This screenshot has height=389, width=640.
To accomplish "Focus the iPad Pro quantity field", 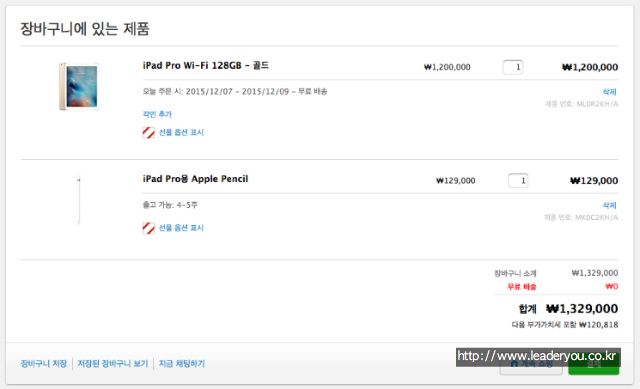I will point(513,67).
